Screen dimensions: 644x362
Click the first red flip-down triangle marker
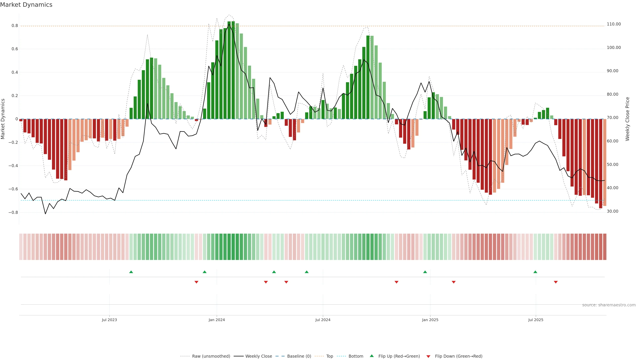pyautogui.click(x=197, y=282)
